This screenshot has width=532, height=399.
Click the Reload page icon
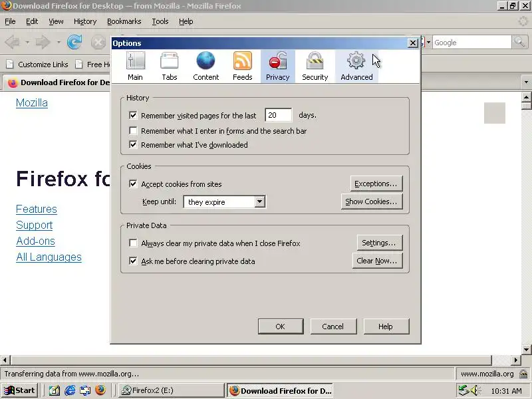coord(74,43)
